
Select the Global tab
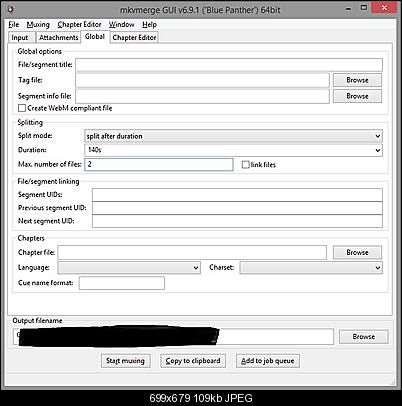[x=95, y=36]
